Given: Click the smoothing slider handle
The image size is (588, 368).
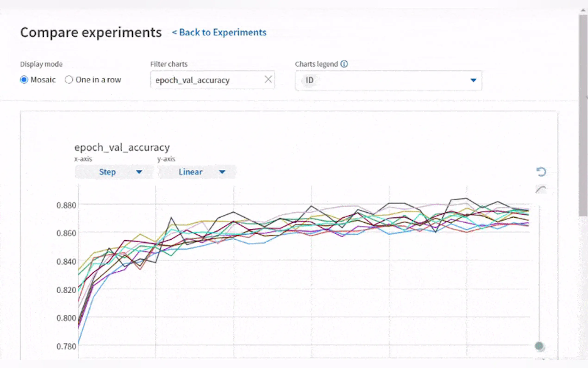Looking at the screenshot, I should click(539, 346).
